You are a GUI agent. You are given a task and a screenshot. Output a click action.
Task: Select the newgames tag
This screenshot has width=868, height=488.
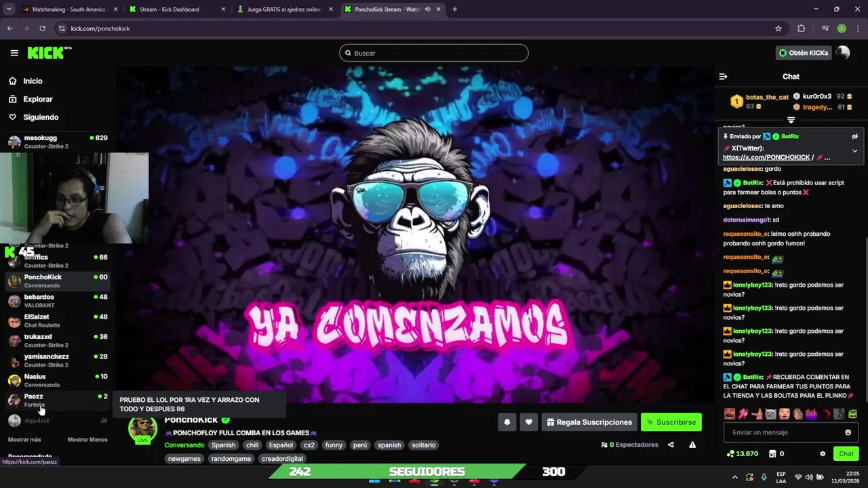click(x=184, y=459)
